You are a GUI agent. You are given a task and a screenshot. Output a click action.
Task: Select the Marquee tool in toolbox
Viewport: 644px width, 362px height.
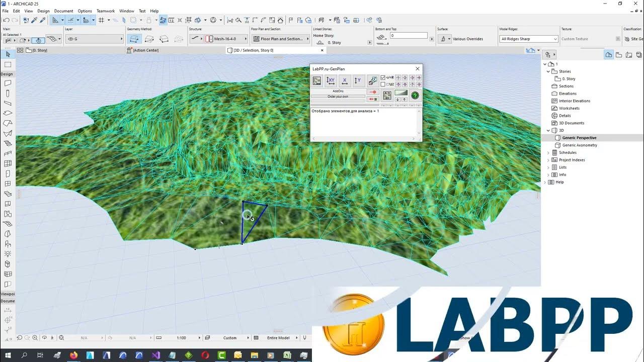8,64
